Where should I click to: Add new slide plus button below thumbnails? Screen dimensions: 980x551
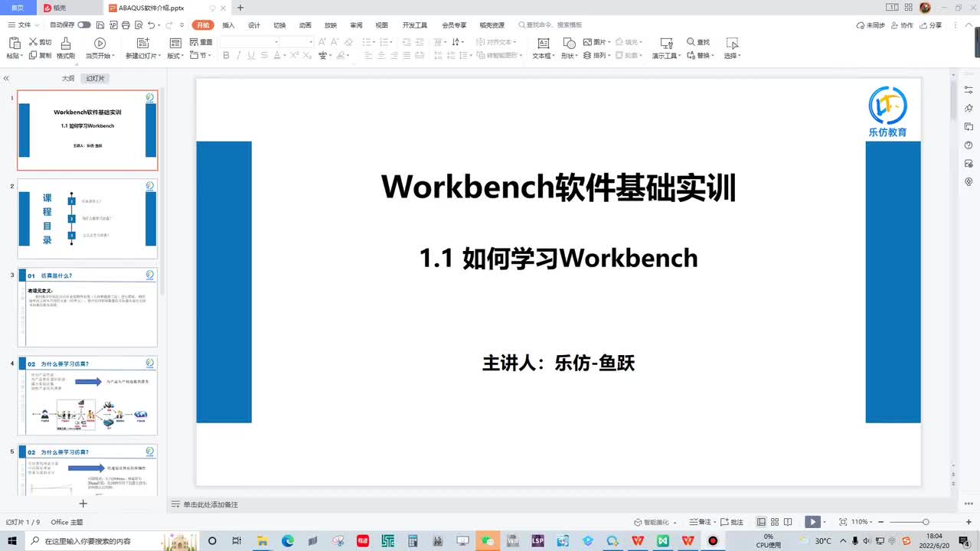[83, 504]
